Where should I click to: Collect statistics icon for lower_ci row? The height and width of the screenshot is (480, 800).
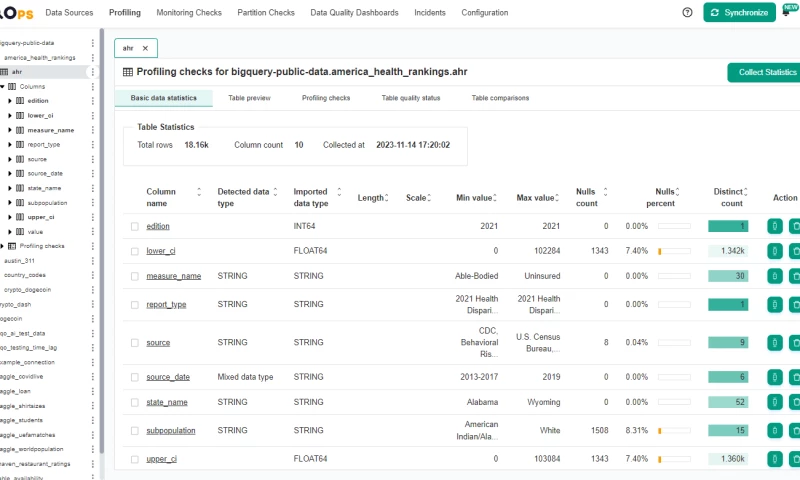tap(774, 251)
